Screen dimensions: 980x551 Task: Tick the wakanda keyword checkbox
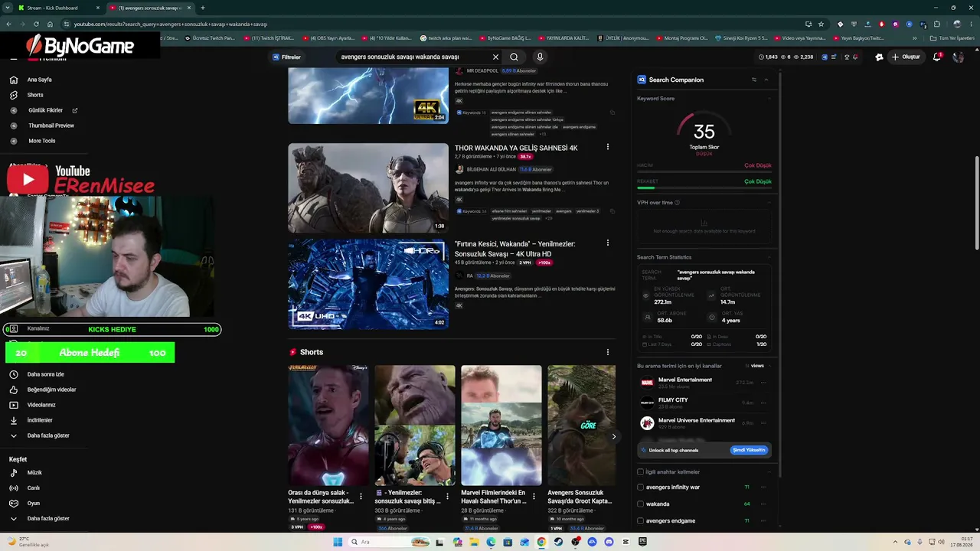641,504
